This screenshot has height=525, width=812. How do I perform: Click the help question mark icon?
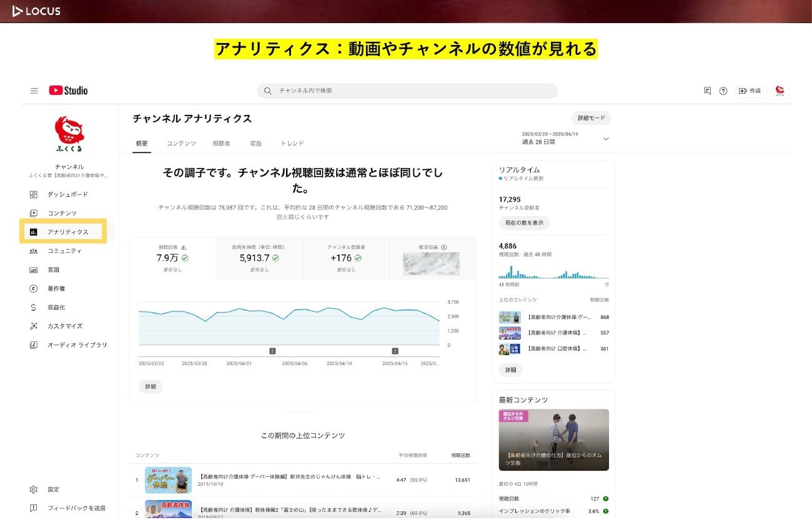click(723, 91)
